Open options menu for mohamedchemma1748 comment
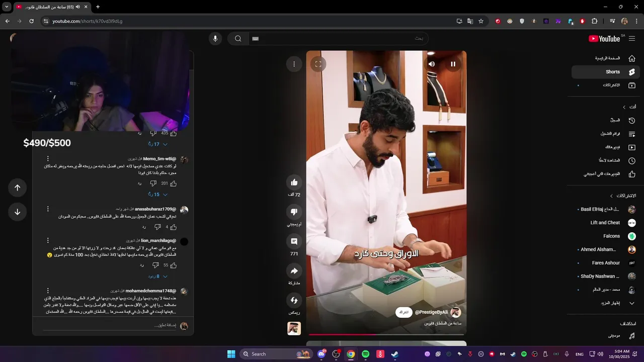 48,291
